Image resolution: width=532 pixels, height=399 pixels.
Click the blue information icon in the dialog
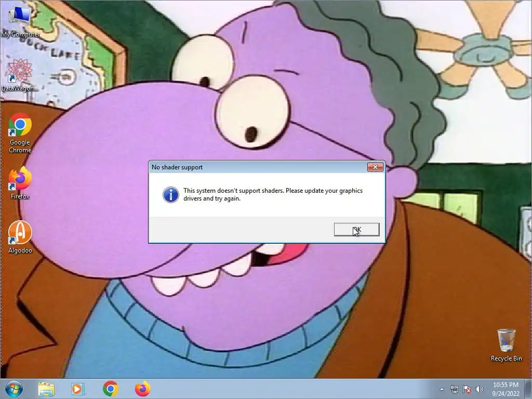[171, 195]
